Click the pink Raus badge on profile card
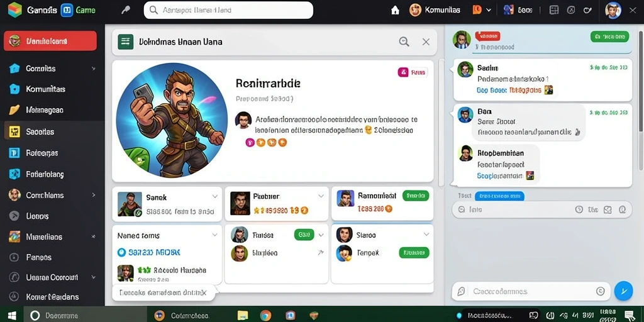The image size is (644, 322). [413, 73]
